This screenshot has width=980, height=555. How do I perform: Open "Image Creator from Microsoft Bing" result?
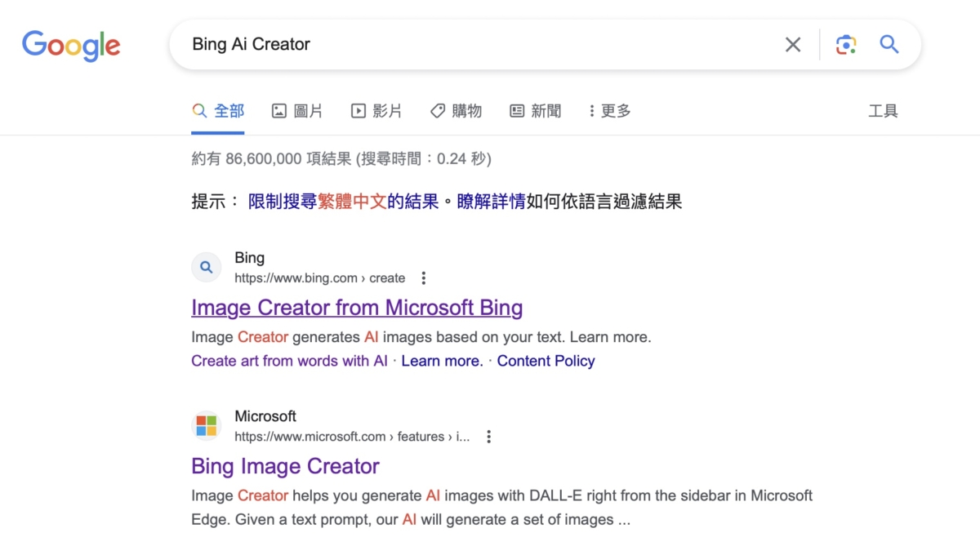coord(357,308)
